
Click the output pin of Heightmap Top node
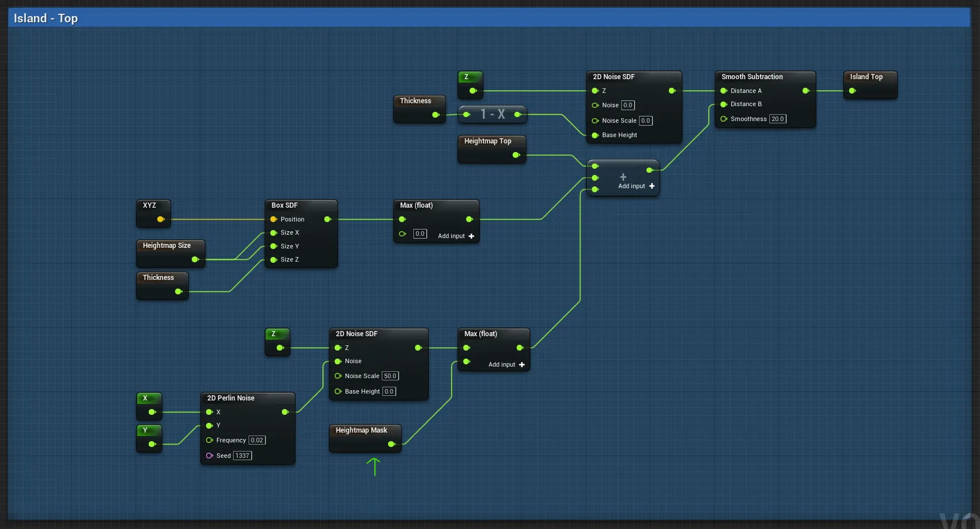(x=516, y=155)
